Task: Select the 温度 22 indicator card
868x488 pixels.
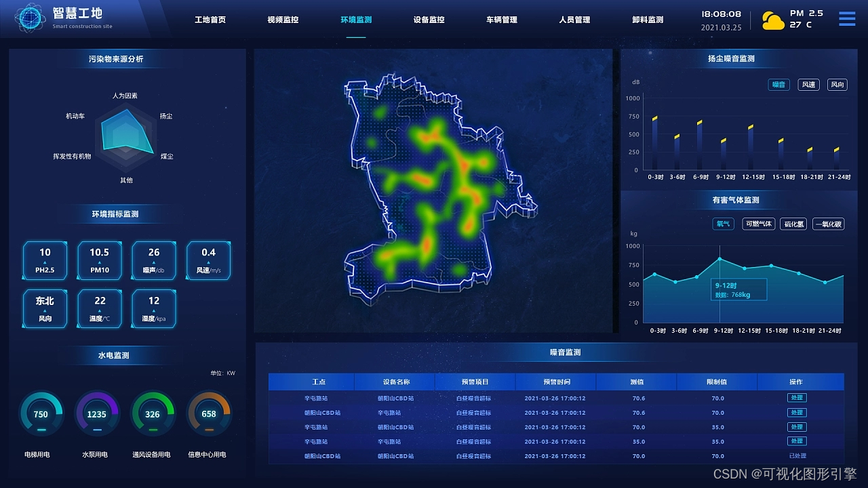Action: [x=100, y=308]
